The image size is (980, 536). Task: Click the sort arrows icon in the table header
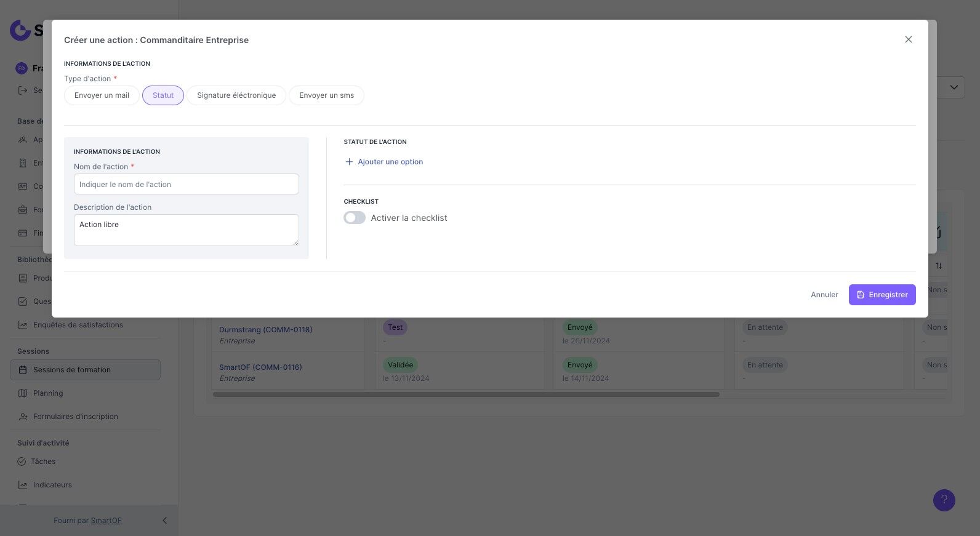point(939,266)
